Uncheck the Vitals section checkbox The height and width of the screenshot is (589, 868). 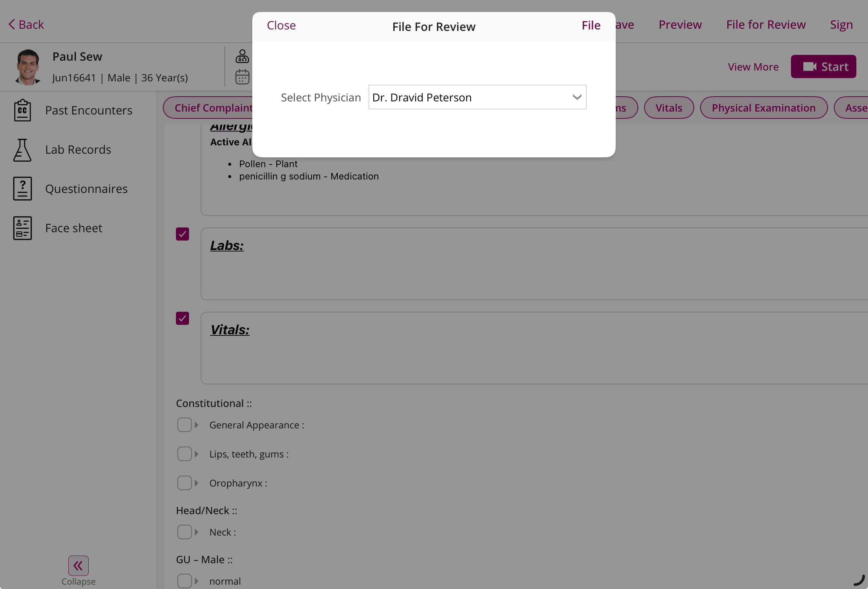[182, 318]
